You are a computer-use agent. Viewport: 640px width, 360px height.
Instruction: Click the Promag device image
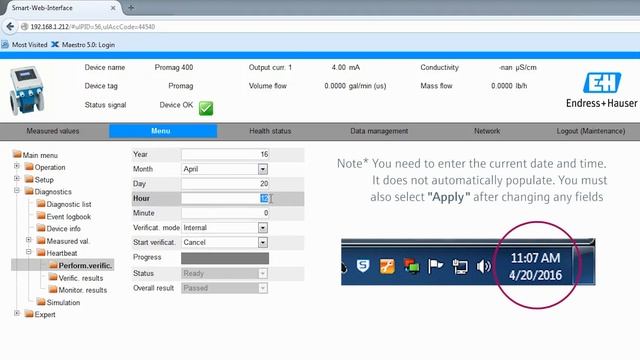click(x=27, y=90)
